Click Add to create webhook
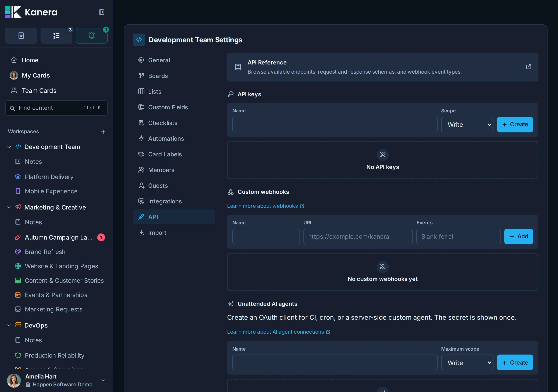558x392 pixels. coord(518,236)
